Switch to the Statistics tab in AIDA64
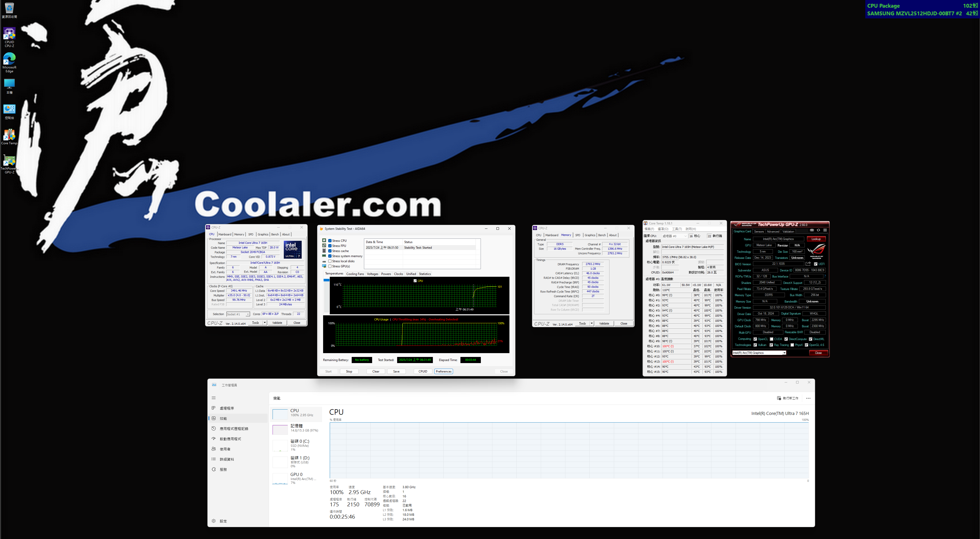Viewport: 980px width, 539px height. [x=425, y=274]
